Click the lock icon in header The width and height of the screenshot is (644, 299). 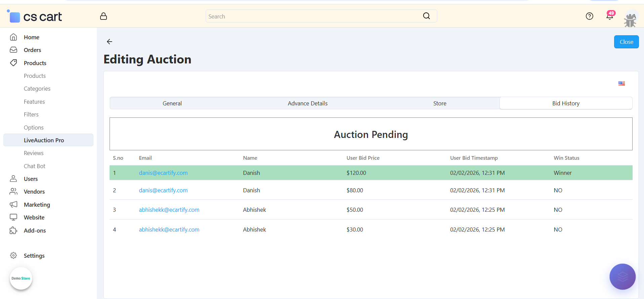104,16
